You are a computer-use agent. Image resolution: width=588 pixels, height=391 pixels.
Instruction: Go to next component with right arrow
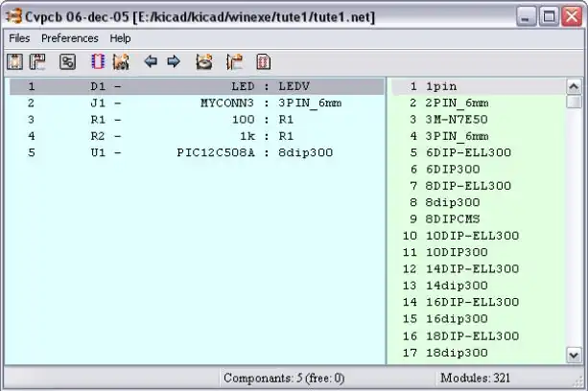coord(174,62)
